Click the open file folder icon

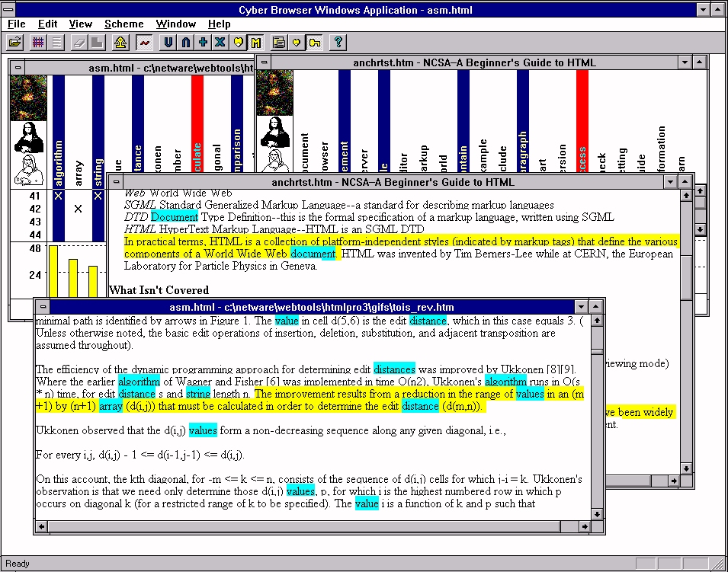pos(15,42)
